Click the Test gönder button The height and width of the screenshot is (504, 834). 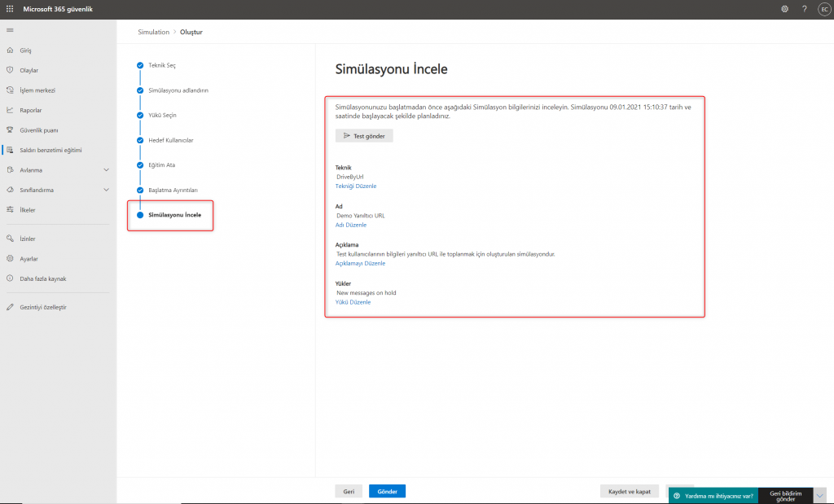pos(364,136)
